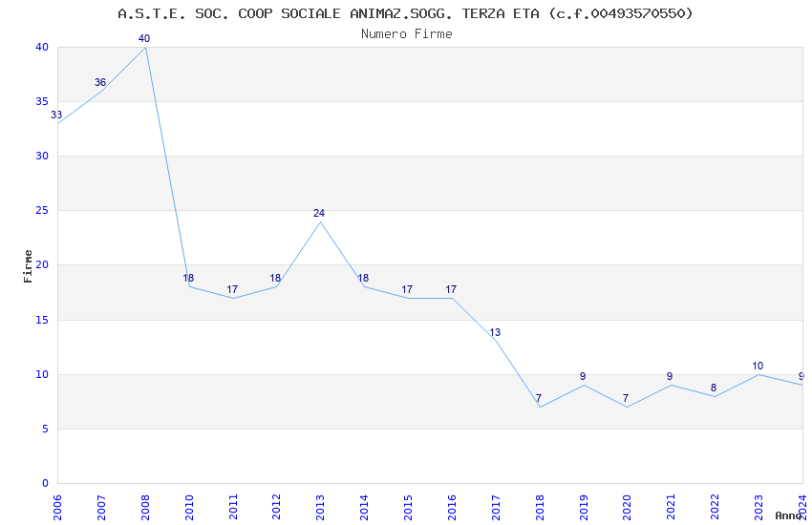Click the x-axis year 2018
Screen dimensions: 812x525
[539, 507]
